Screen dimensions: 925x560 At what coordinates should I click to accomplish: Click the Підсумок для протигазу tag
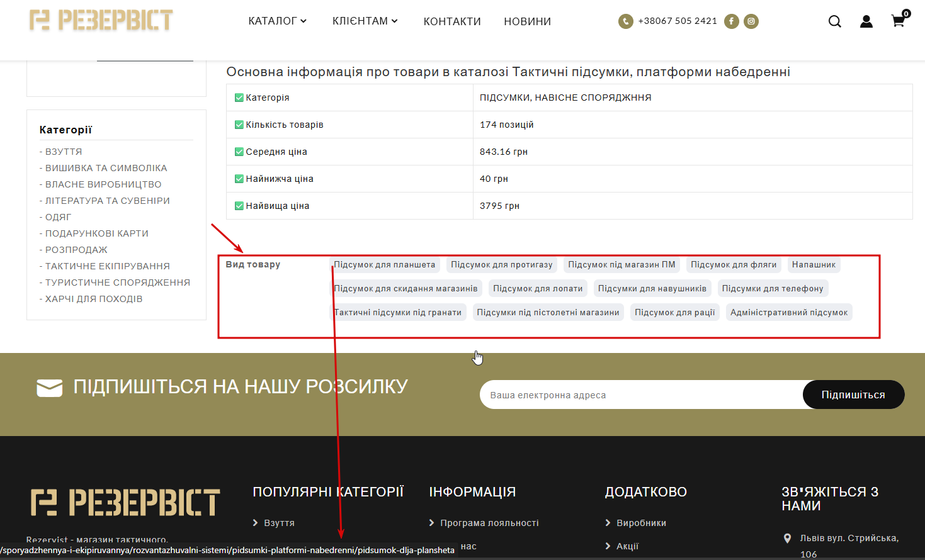(502, 265)
